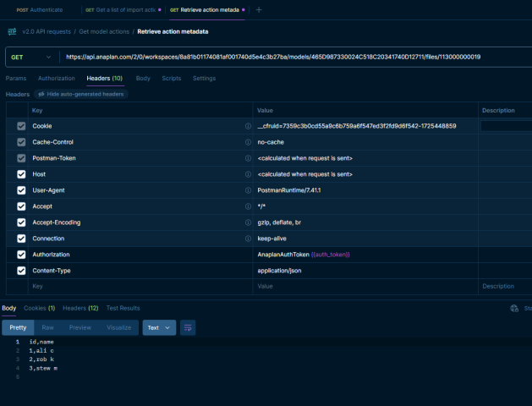Screen dimensions: 532x406
Task: Click the HTTP collection icon in breadcrumb
Action: [12, 31]
